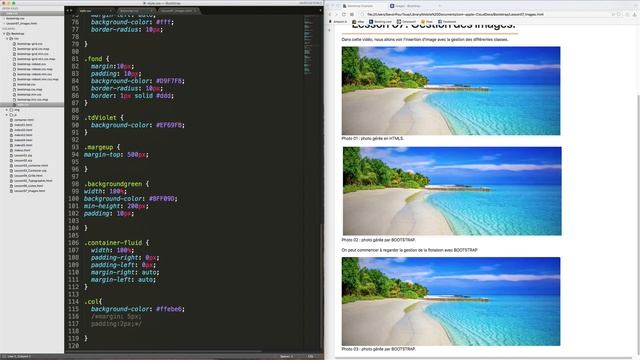
Task: Click the js folder icon in sidebar
Action: (11, 115)
